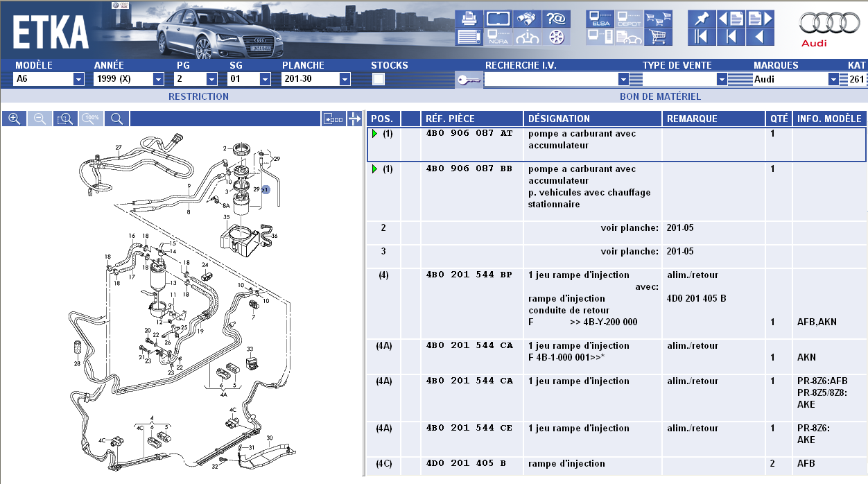Open the single shopping cart
This screenshot has width=868, height=484.
pyautogui.click(x=658, y=37)
